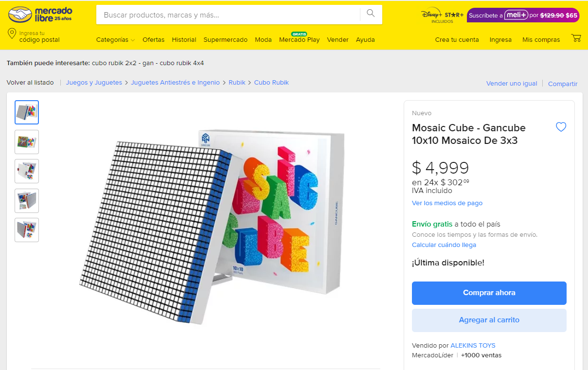Open the Ofertas menu item
The width and height of the screenshot is (588, 370).
tap(153, 40)
